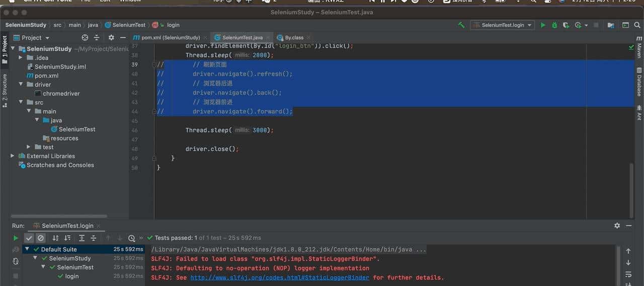
Task: Switch to the By.class editor tab
Action: [294, 38]
